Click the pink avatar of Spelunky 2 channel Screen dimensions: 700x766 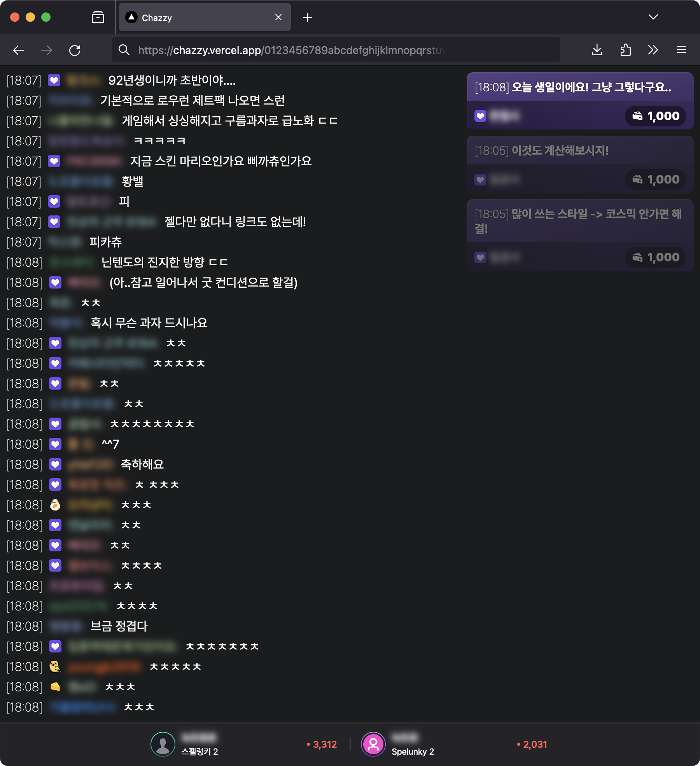click(373, 744)
